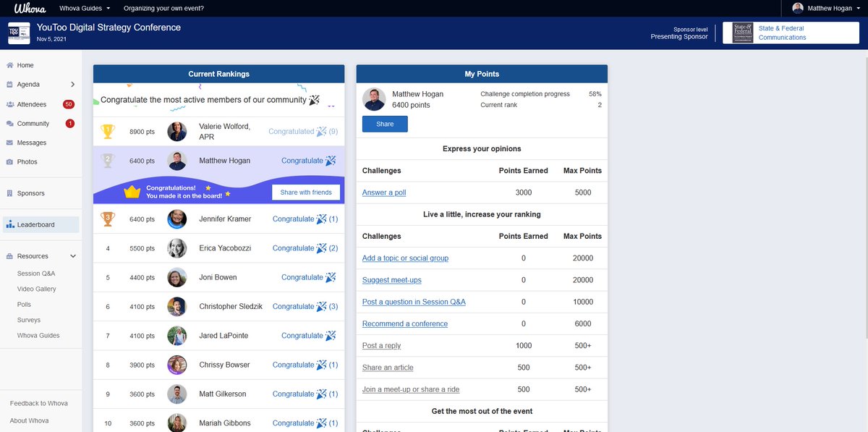The image size is (868, 432).
Task: Open the Matthew Hogan account dropdown arrow
Action: tap(859, 9)
